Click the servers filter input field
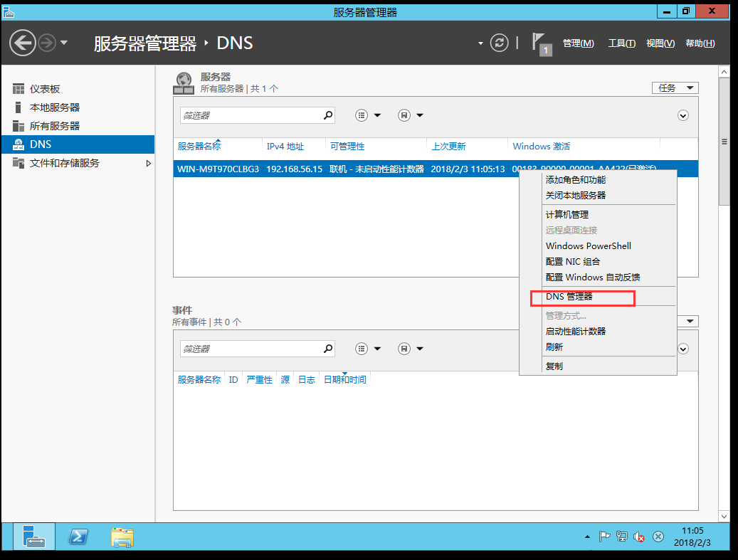This screenshot has width=738, height=560. [x=252, y=115]
